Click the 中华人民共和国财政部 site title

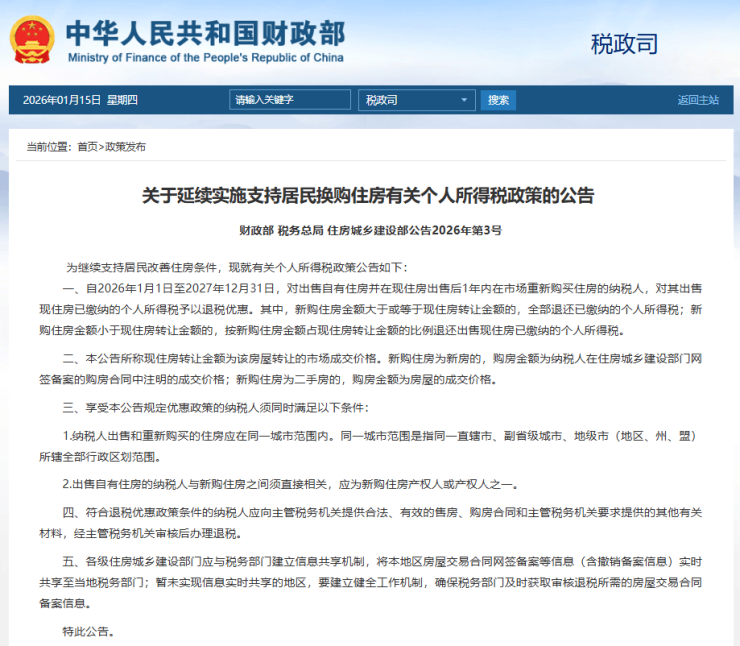206,33
